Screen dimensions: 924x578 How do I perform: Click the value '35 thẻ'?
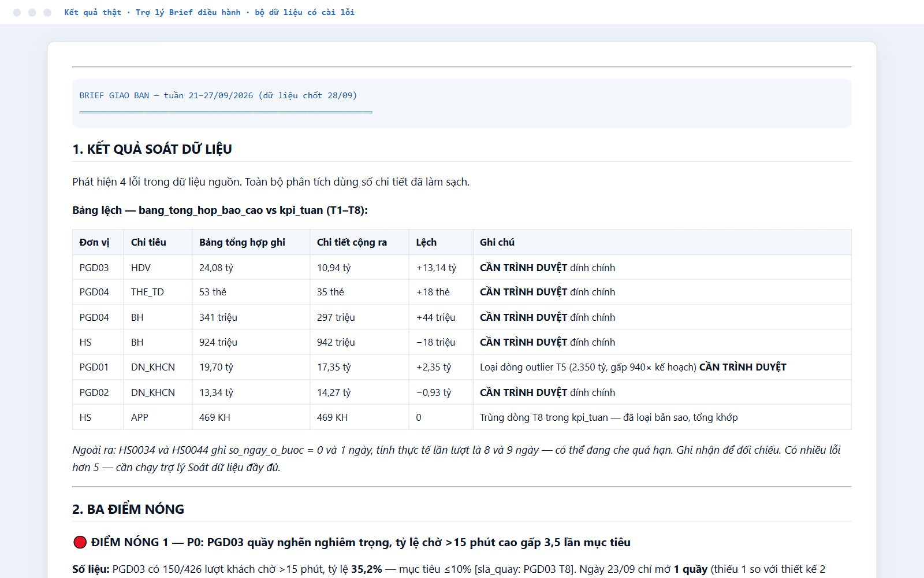tap(330, 292)
